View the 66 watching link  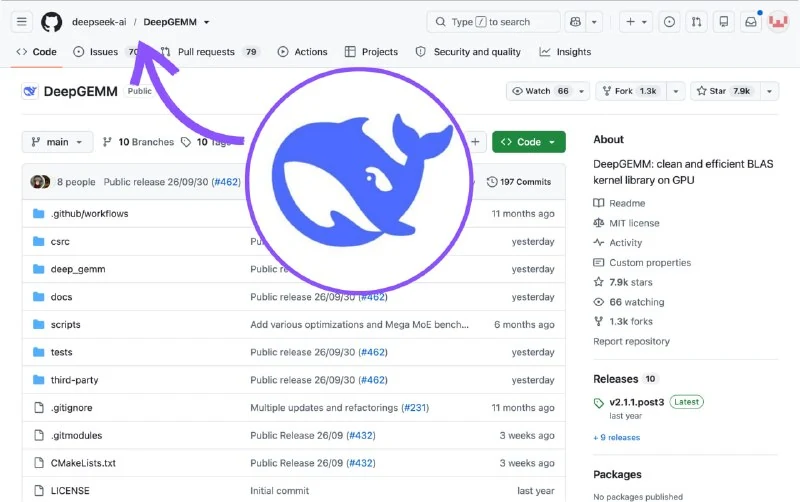coord(629,302)
